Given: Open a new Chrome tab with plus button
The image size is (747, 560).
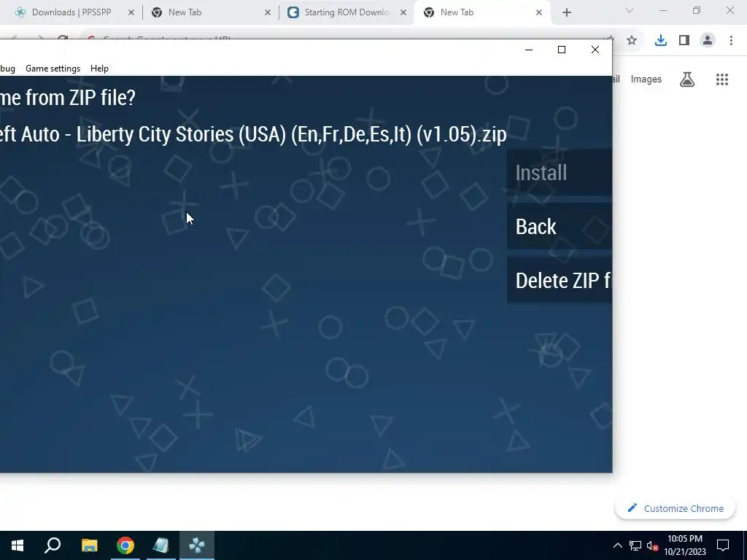Looking at the screenshot, I should coord(566,12).
